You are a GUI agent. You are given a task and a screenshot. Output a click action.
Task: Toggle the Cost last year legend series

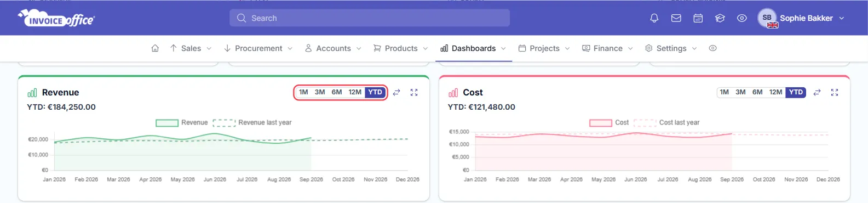(x=666, y=122)
